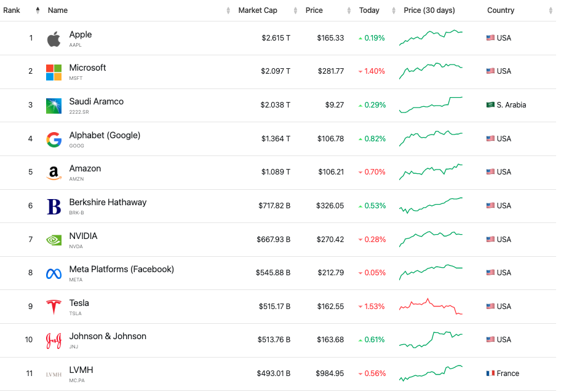Open the LVMH company link
561x392 pixels.
(x=81, y=370)
